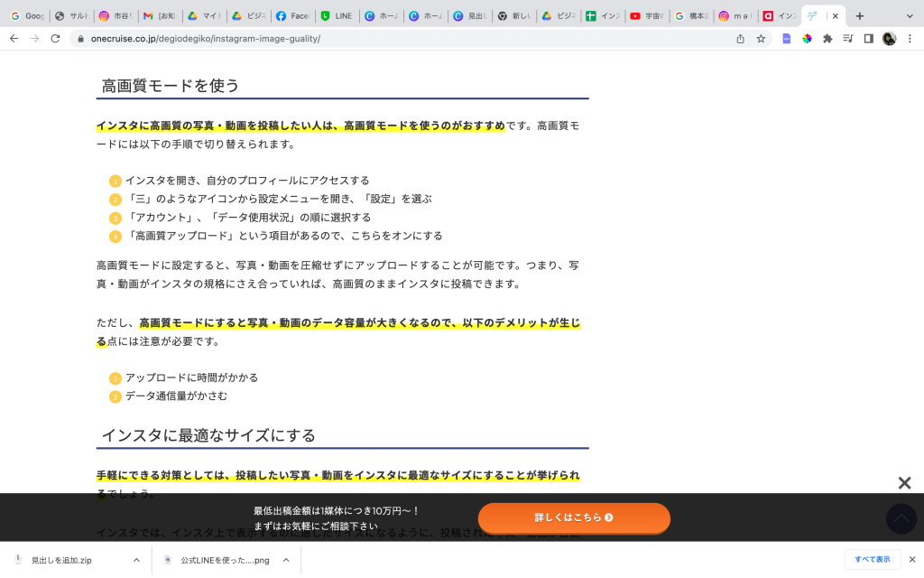Switch to the Google 橋本 tab

point(690,16)
